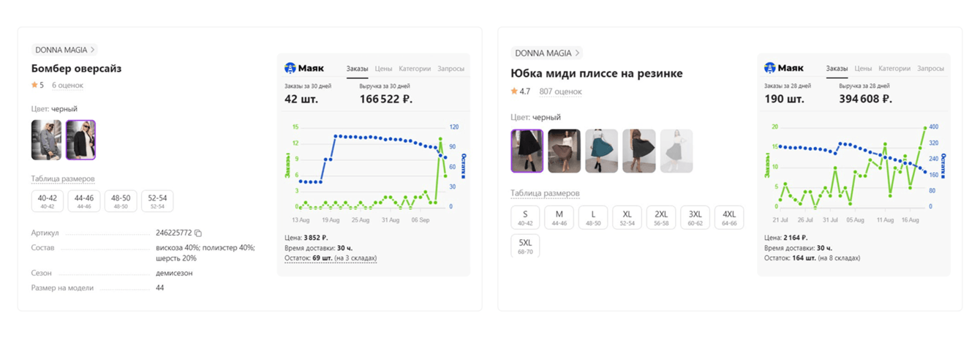Image resolution: width=980 pixels, height=338 pixels.
Task: Open the Запросы tab in the bomber's widget
Action: click(x=451, y=69)
